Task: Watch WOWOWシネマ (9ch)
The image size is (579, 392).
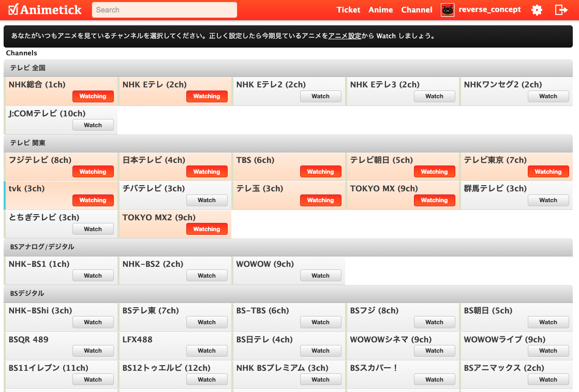Action: [x=434, y=351]
